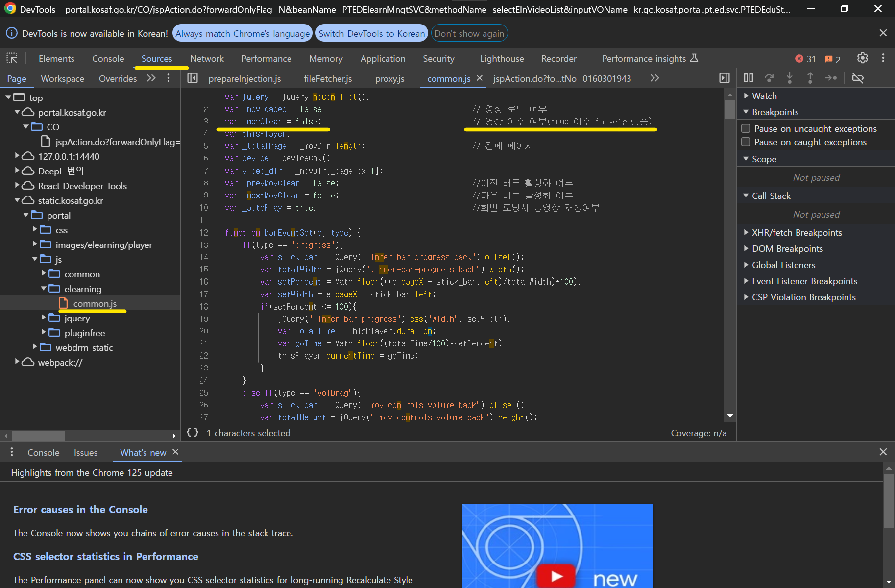This screenshot has width=895, height=588.
Task: Step out of current function
Action: [x=810, y=78]
